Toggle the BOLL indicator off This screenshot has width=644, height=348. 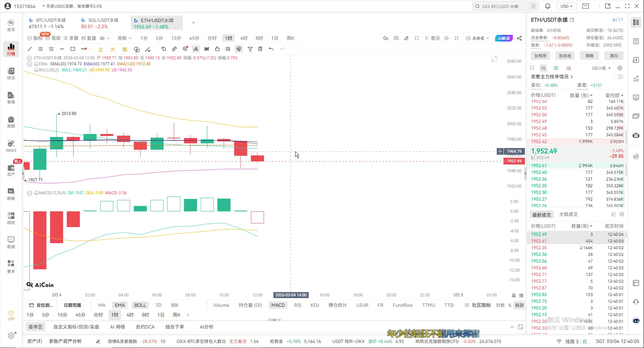point(140,305)
